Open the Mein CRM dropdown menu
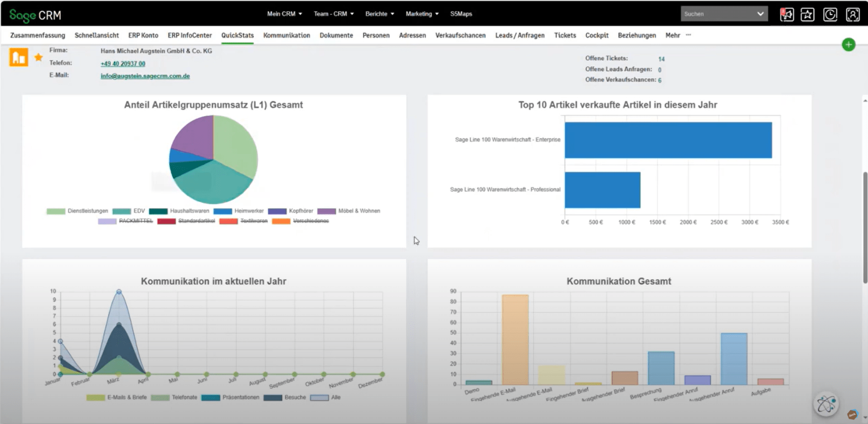This screenshot has width=868, height=424. [284, 14]
